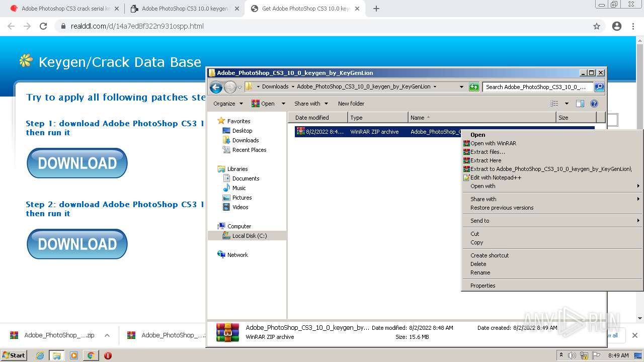Open Chrome three-dot menu
Screen dimensions: 644x362
point(633,26)
